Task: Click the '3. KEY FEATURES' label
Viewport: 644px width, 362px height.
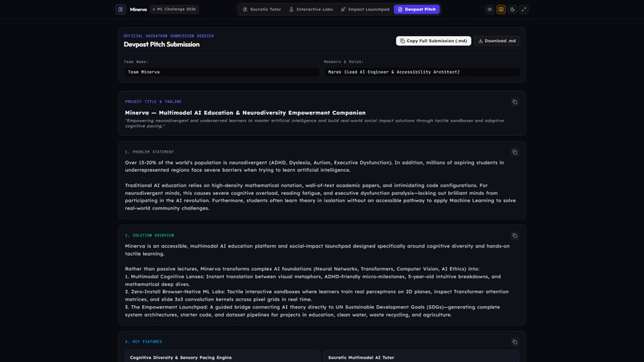Action: pos(143,341)
